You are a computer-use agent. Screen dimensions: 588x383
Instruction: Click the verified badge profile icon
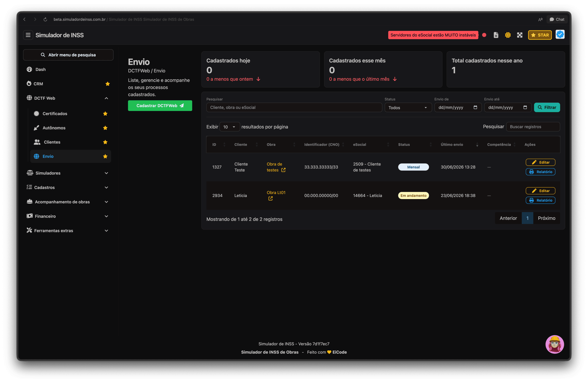click(560, 35)
